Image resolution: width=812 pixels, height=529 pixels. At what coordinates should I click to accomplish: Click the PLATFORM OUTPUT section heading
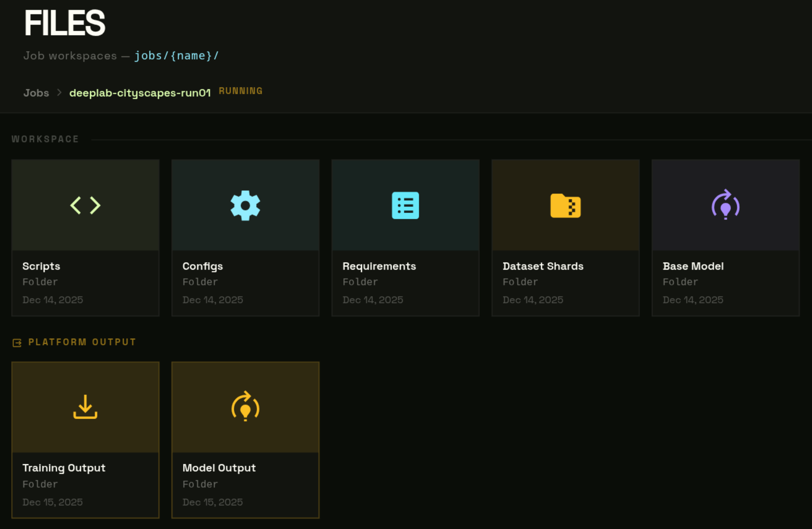pos(82,342)
